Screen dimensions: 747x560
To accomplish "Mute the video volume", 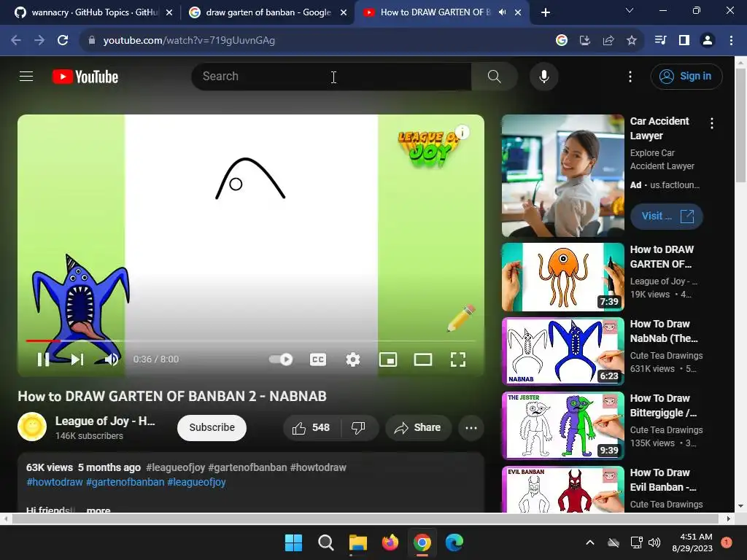I will [112, 359].
